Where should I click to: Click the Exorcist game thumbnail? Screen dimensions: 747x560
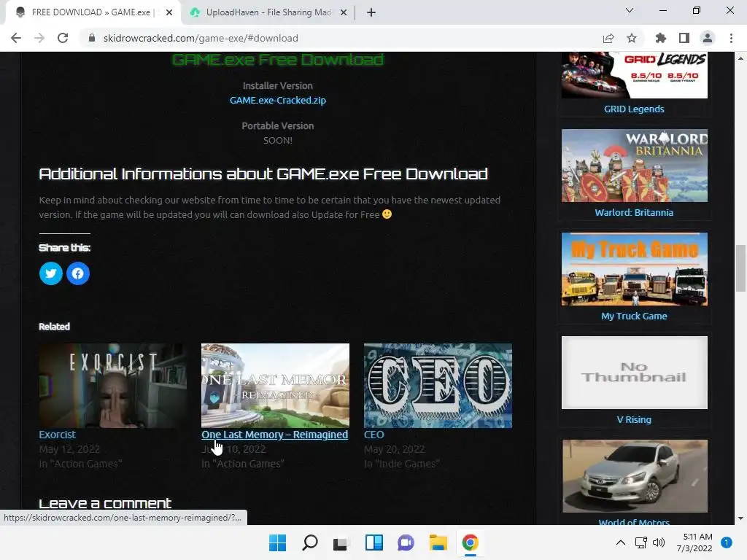(112, 386)
